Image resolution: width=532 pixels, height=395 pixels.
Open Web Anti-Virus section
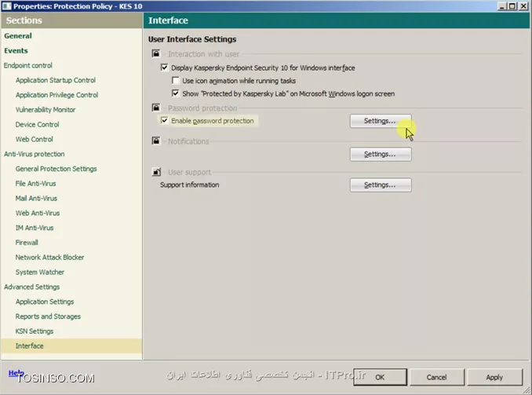[38, 213]
